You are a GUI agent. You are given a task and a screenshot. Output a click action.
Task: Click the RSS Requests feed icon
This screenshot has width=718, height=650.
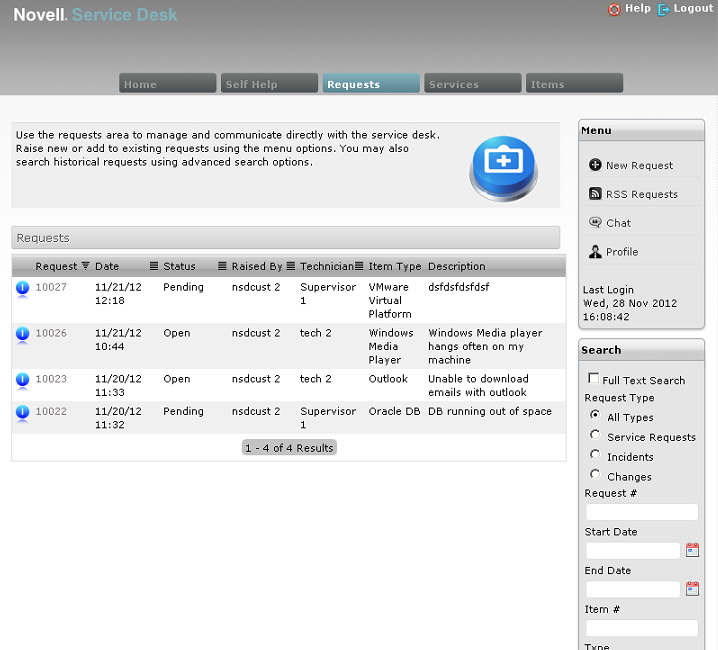[x=595, y=193]
